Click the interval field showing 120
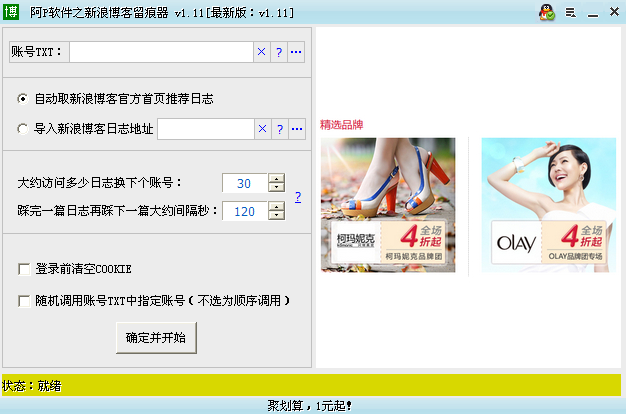 [x=245, y=211]
